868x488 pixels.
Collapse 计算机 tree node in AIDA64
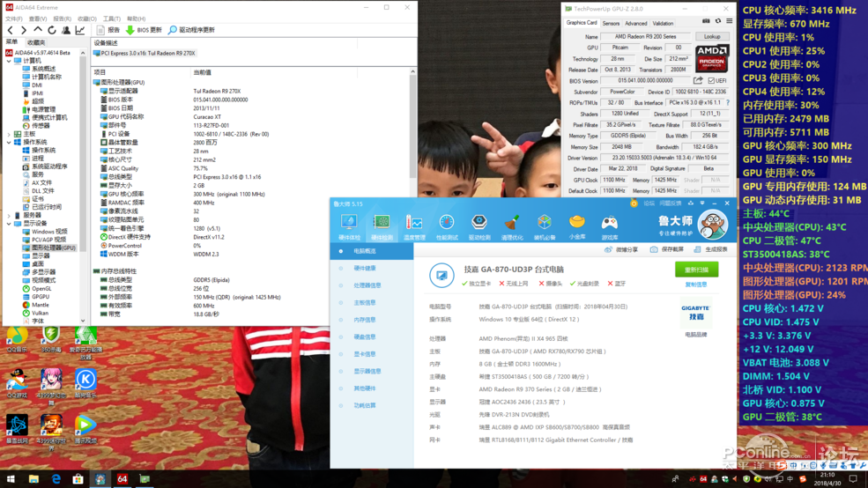[x=10, y=61]
